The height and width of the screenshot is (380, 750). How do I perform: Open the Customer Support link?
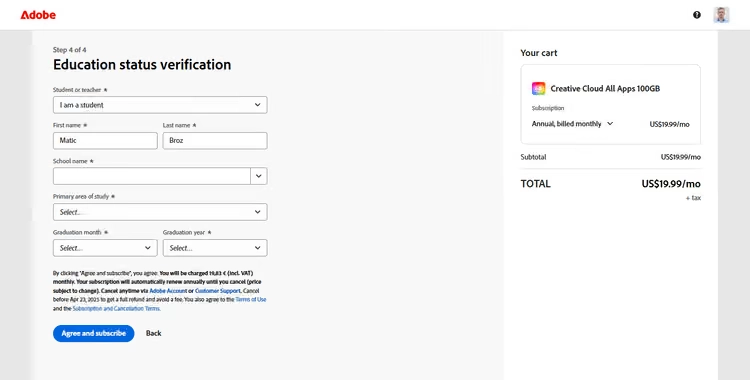tap(218, 291)
